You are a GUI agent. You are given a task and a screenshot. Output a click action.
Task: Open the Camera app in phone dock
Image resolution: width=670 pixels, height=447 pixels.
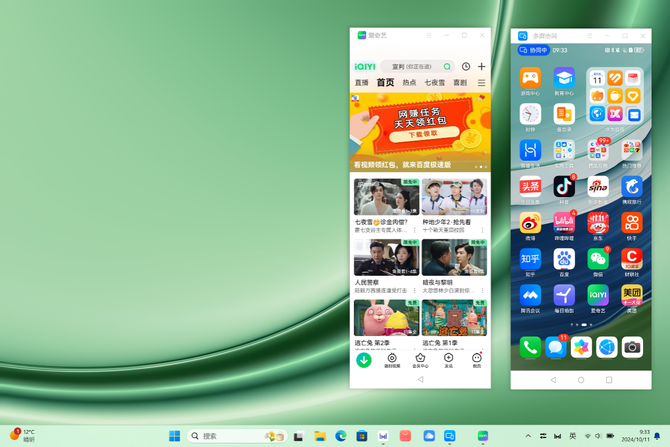tap(632, 347)
